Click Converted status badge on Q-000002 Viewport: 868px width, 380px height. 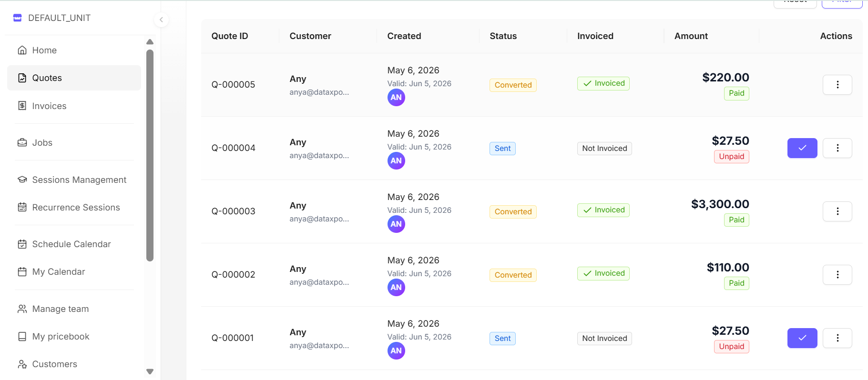pyautogui.click(x=513, y=275)
